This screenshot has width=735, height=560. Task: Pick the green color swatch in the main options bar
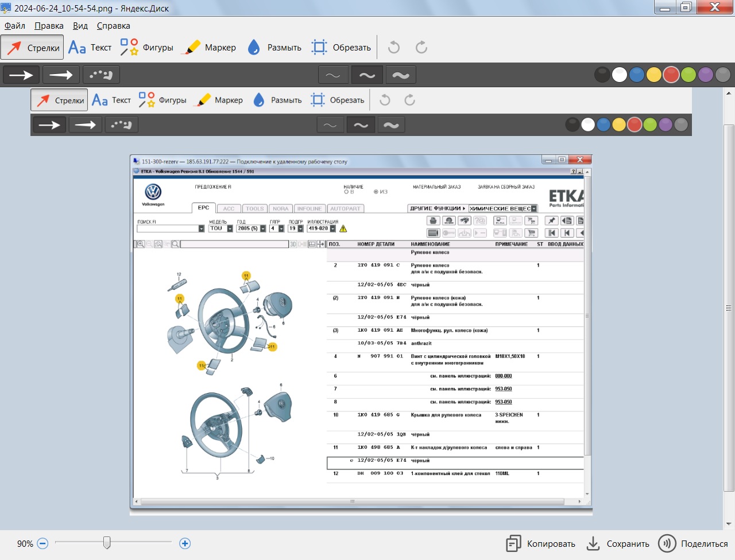(688, 75)
